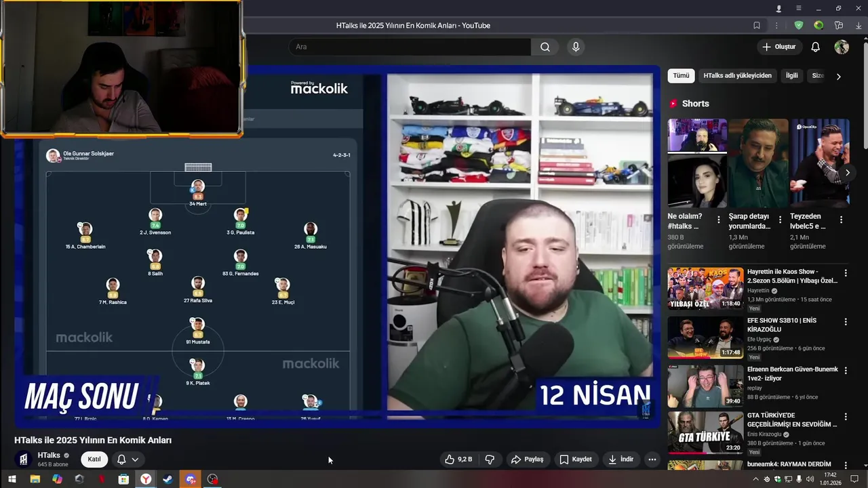Open options for 'Teyzeden lvbelc5' short
Screen dimensions: 868x488
[x=841, y=220]
